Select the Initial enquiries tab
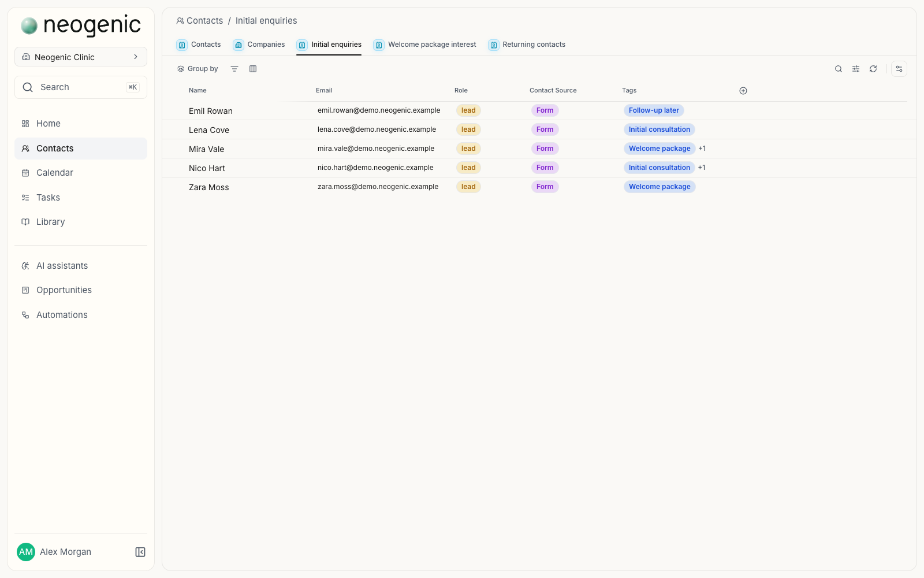924x578 pixels. point(329,45)
